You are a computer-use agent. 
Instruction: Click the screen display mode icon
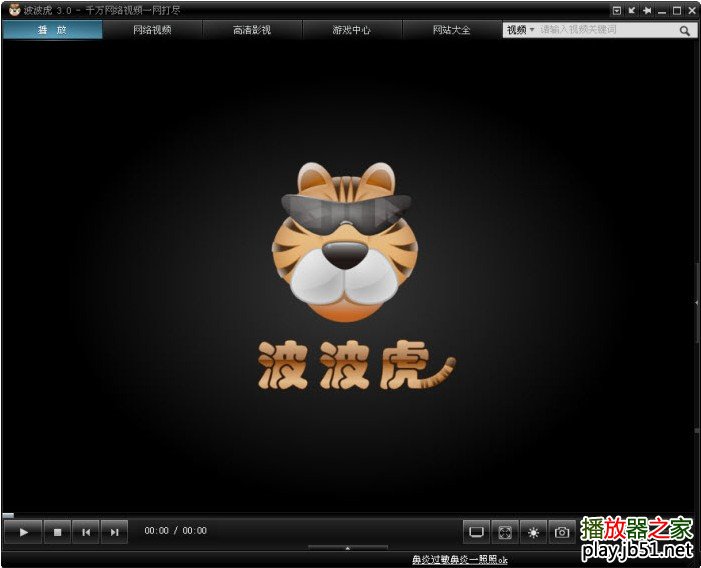tap(477, 532)
